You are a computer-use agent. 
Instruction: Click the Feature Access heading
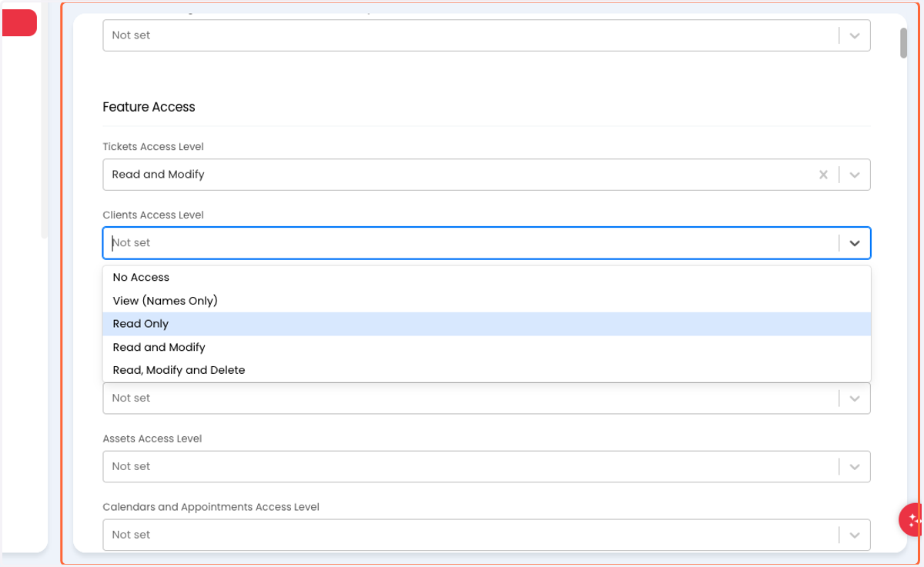pos(149,107)
